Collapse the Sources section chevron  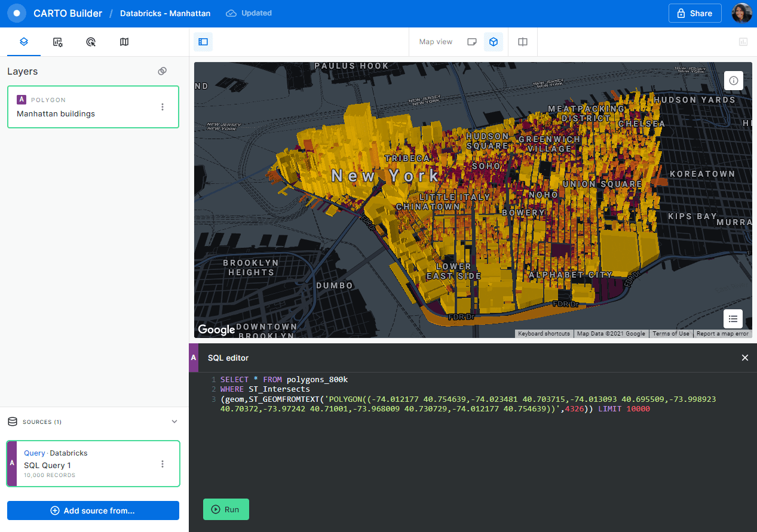(x=174, y=422)
